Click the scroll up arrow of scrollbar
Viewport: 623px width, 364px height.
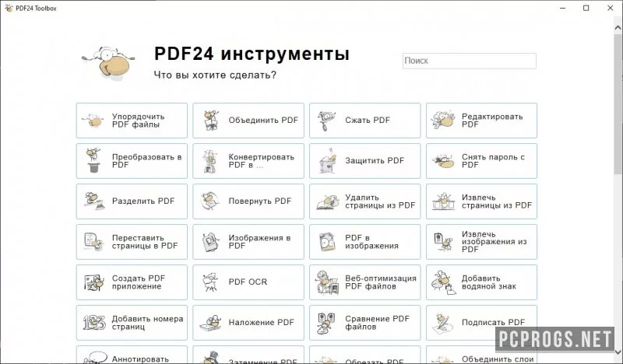(x=618, y=28)
